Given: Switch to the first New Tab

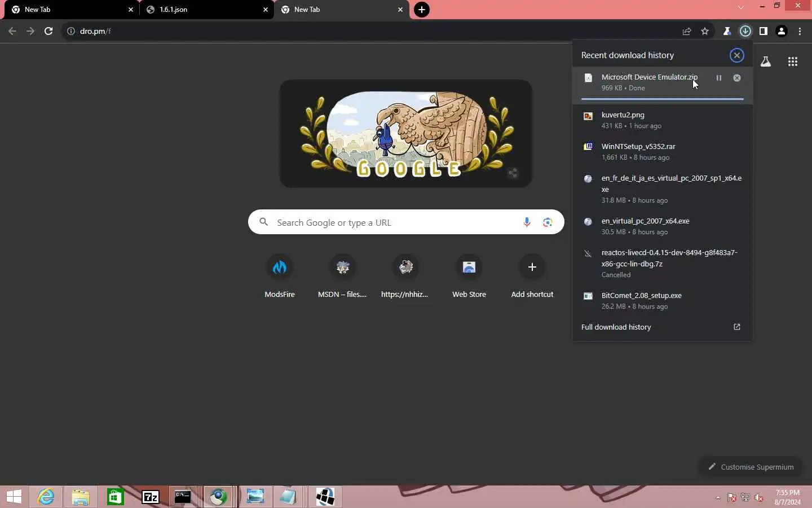Looking at the screenshot, I should tap(72, 10).
